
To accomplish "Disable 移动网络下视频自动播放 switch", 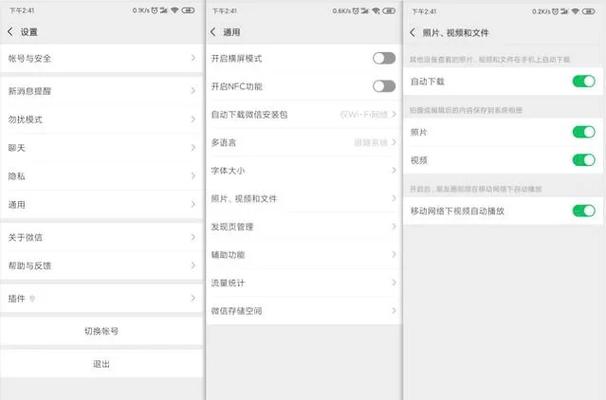I will point(584,211).
